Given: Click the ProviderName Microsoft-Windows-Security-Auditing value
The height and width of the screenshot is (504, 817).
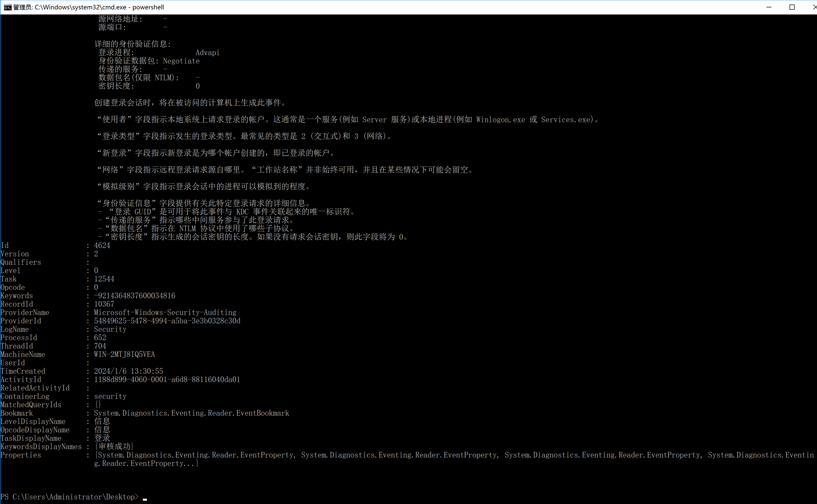Looking at the screenshot, I should pos(165,312).
